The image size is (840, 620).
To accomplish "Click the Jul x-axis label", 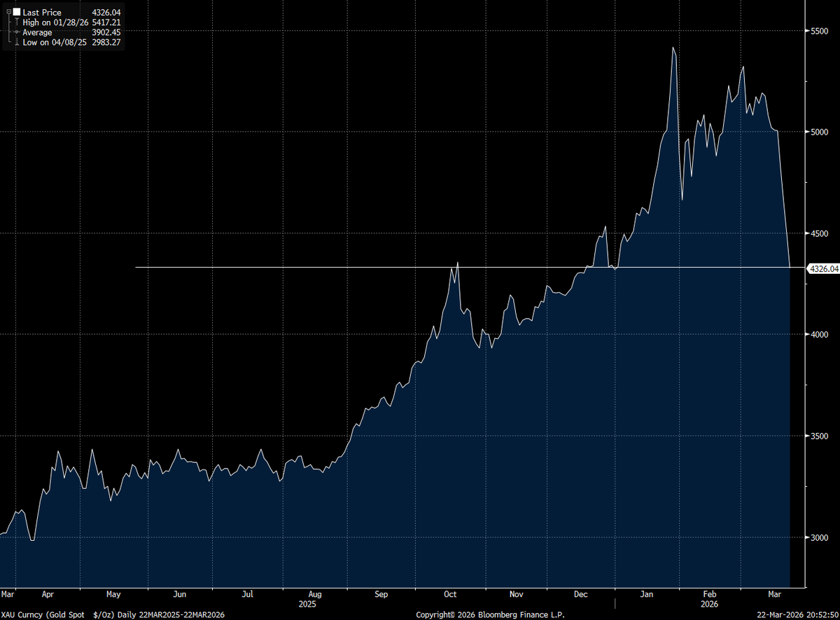I will pyautogui.click(x=247, y=594).
